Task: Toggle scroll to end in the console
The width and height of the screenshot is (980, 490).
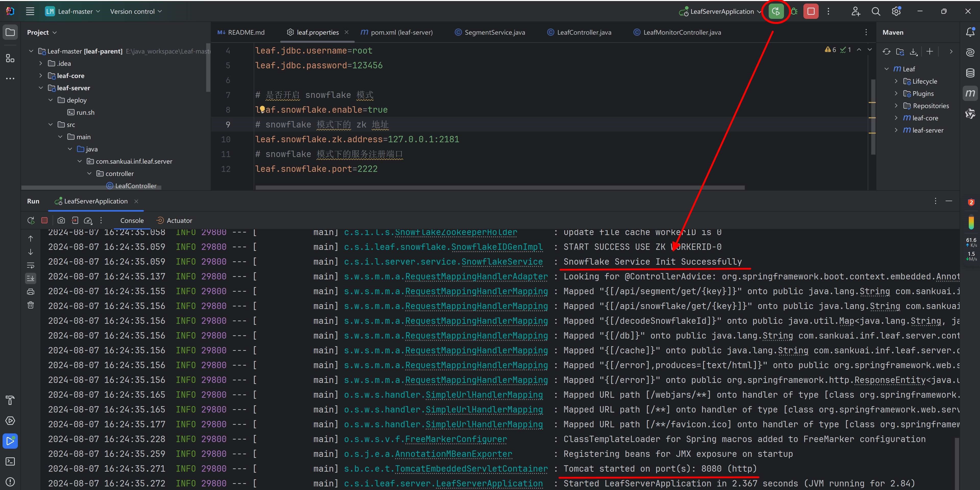Action: click(x=31, y=278)
